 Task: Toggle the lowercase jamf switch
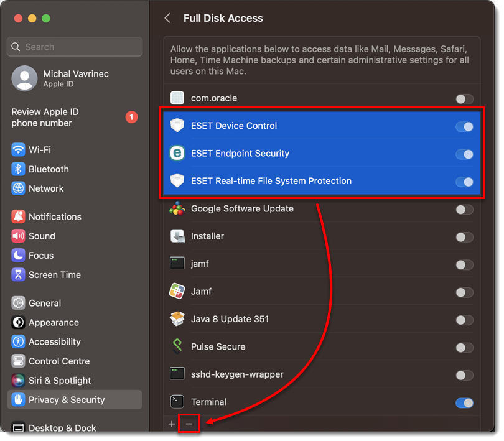pos(464,265)
